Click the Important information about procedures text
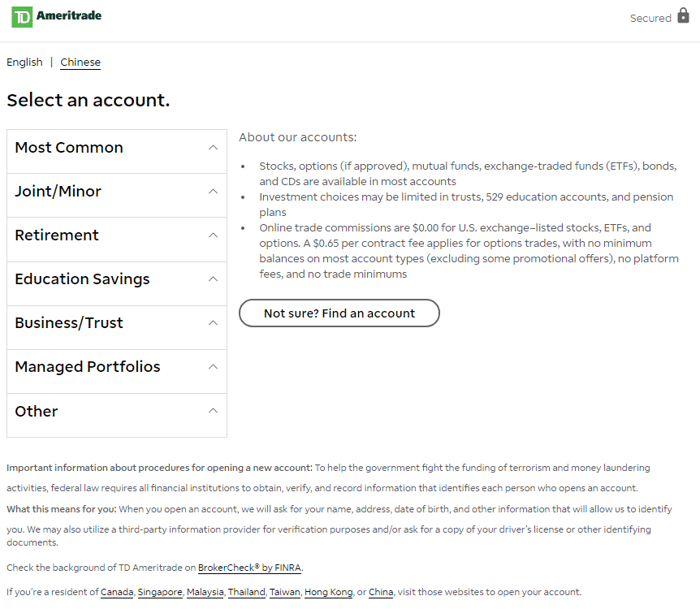700x609 pixels. click(x=159, y=468)
